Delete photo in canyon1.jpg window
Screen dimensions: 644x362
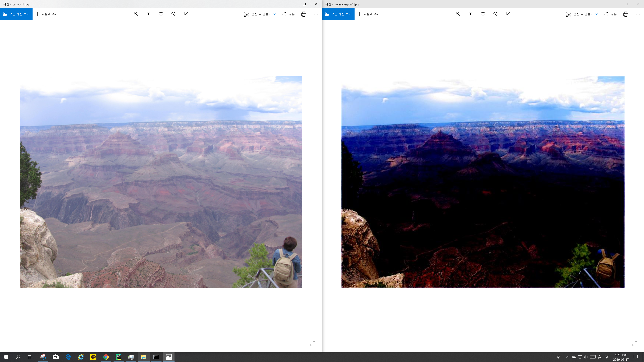click(x=148, y=14)
